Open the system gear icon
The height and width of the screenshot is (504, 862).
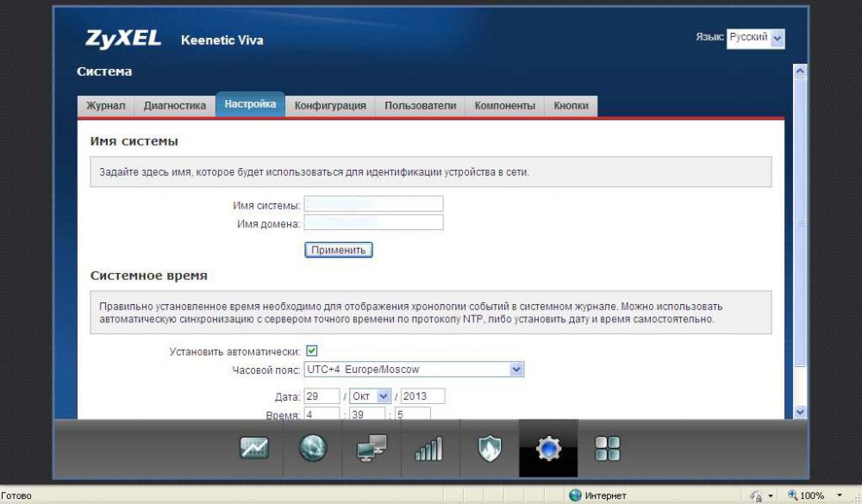[548, 449]
